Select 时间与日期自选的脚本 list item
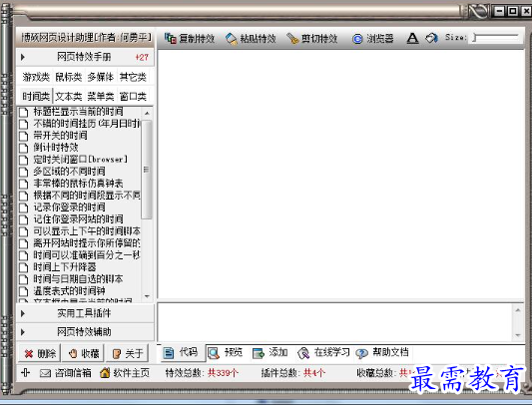This screenshot has height=410, width=532. 79,279
